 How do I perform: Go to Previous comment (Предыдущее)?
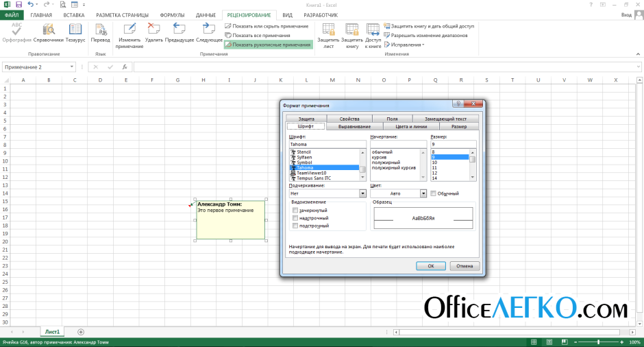(179, 32)
